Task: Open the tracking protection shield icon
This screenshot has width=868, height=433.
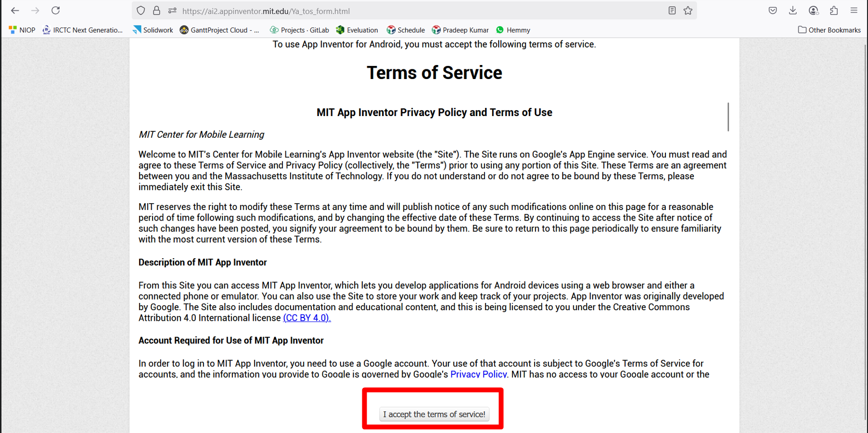Action: (x=140, y=11)
